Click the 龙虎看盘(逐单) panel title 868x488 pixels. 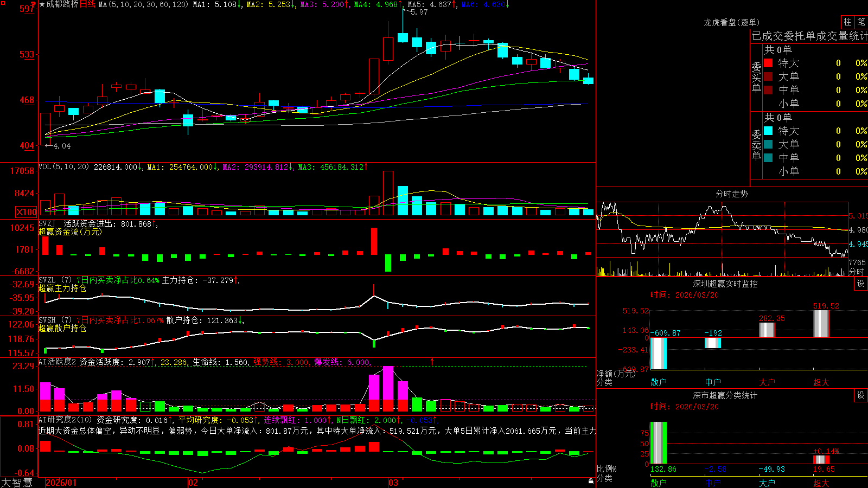pyautogui.click(x=731, y=22)
